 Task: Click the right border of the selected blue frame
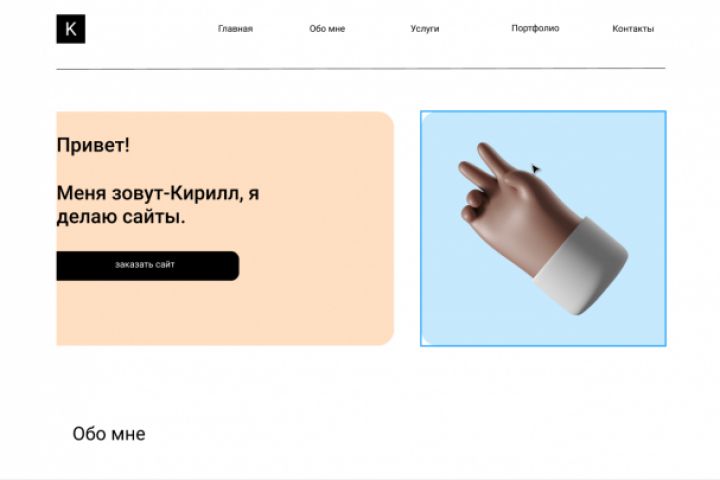[665, 228]
